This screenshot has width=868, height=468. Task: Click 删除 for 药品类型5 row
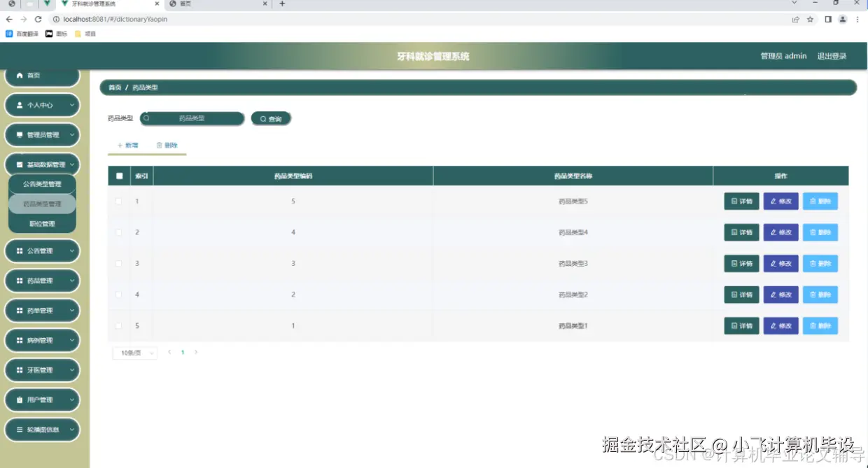click(820, 201)
